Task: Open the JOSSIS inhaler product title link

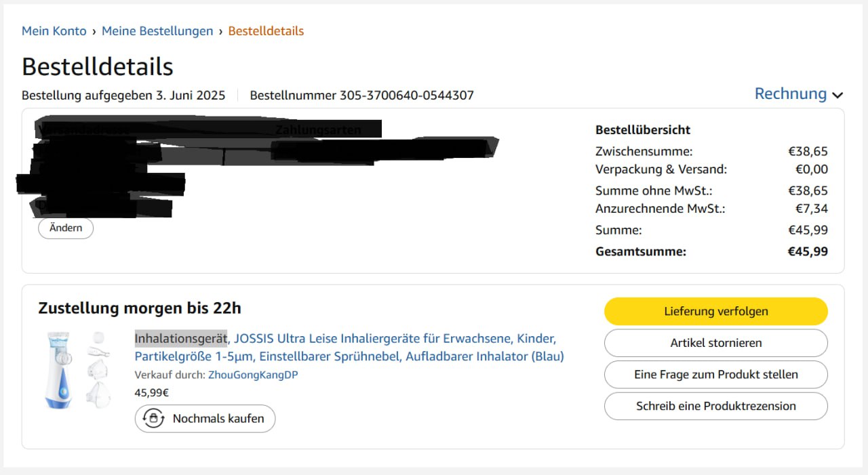Action: click(349, 347)
